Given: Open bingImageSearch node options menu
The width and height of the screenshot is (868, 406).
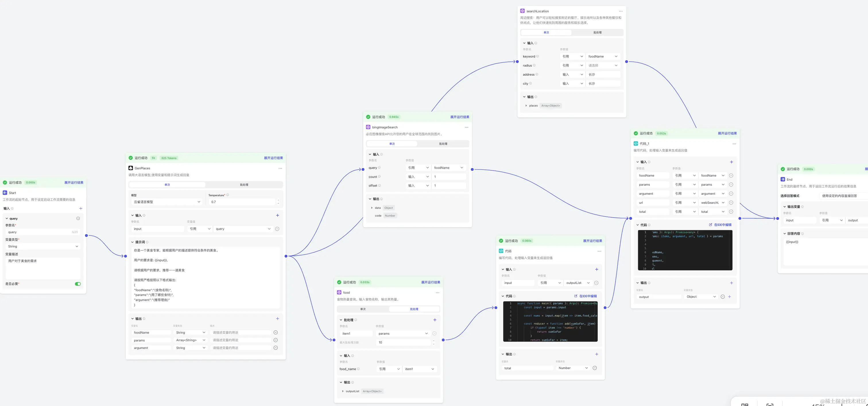Looking at the screenshot, I should 466,127.
